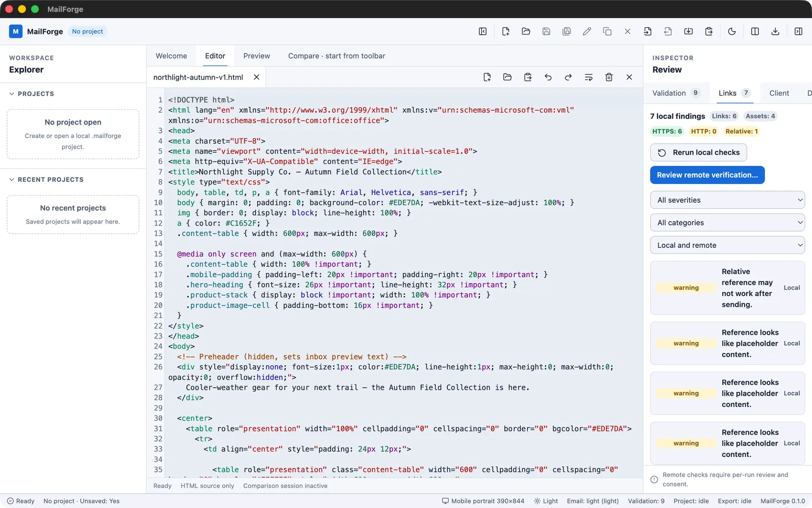Click the Links: 6 chip
Image resolution: width=812 pixels, height=508 pixels.
(x=724, y=116)
